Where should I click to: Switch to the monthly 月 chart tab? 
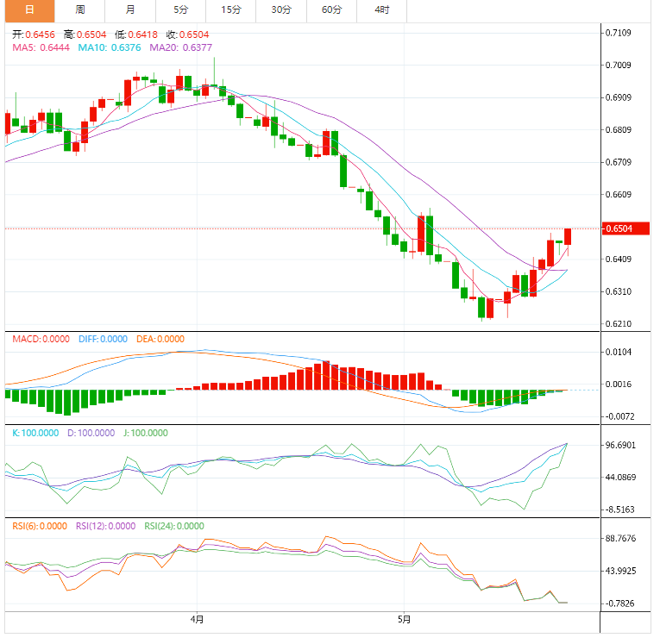tap(130, 10)
